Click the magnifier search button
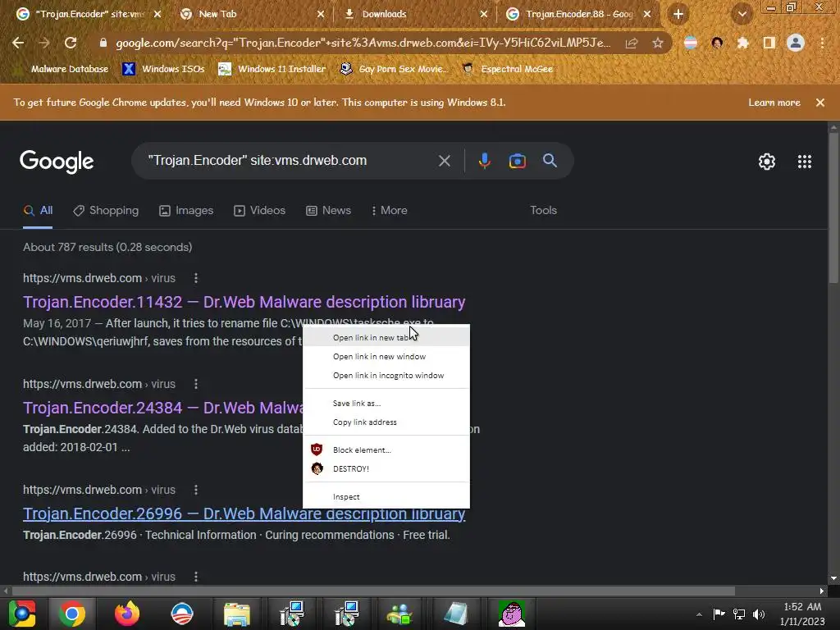Viewport: 840px width, 630px height. [550, 160]
